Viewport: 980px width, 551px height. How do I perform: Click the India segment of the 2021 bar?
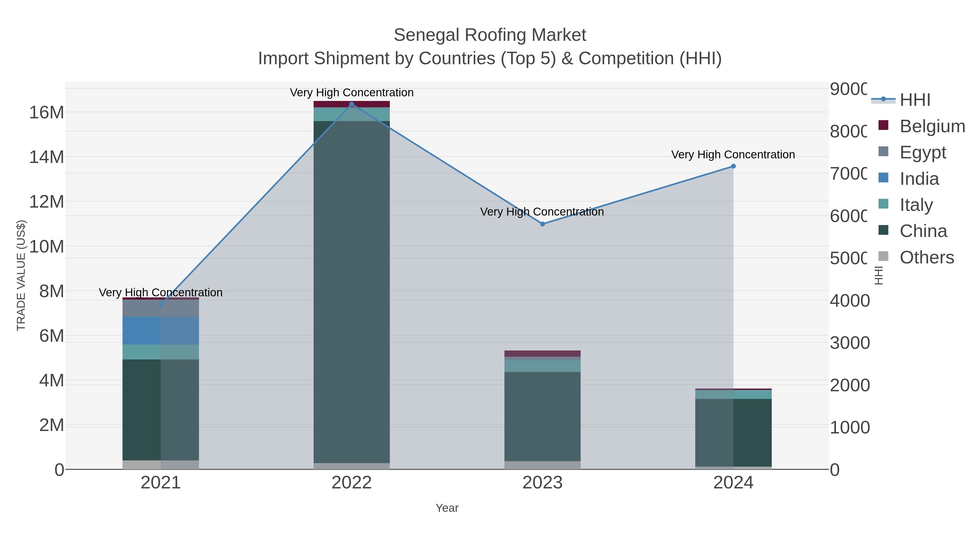[x=161, y=330]
